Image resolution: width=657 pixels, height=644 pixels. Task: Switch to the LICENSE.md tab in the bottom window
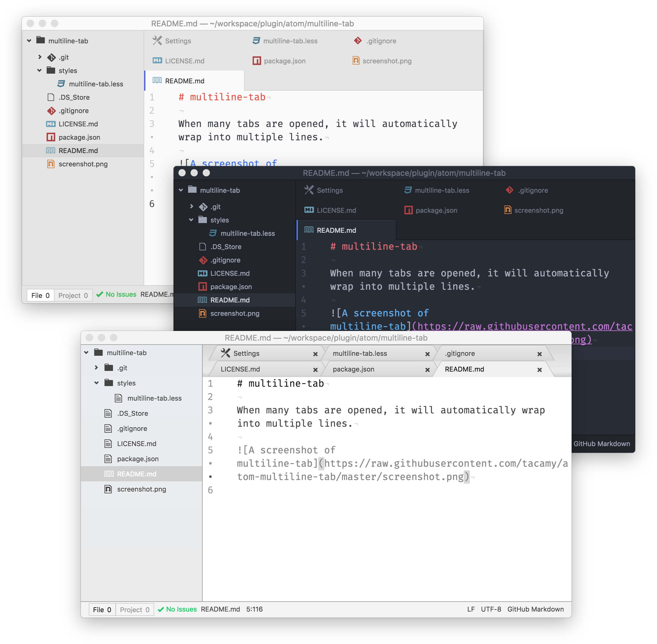click(240, 369)
